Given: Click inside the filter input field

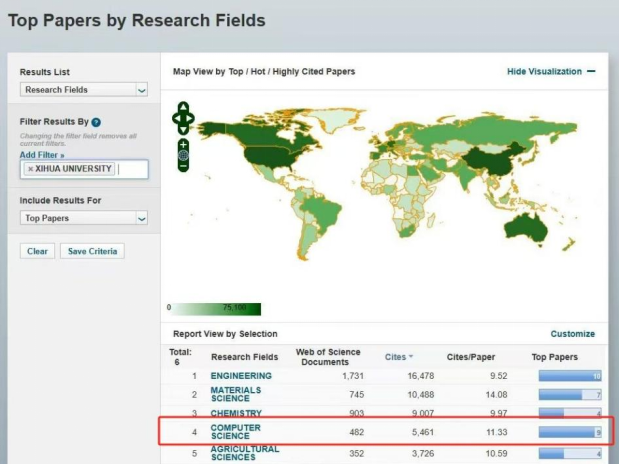Looking at the screenshot, I should pyautogui.click(x=132, y=169).
